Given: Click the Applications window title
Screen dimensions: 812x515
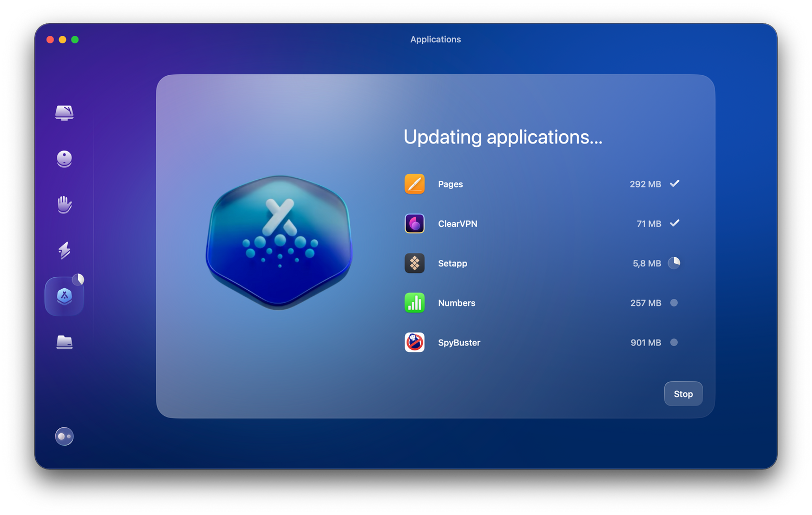Looking at the screenshot, I should [436, 40].
